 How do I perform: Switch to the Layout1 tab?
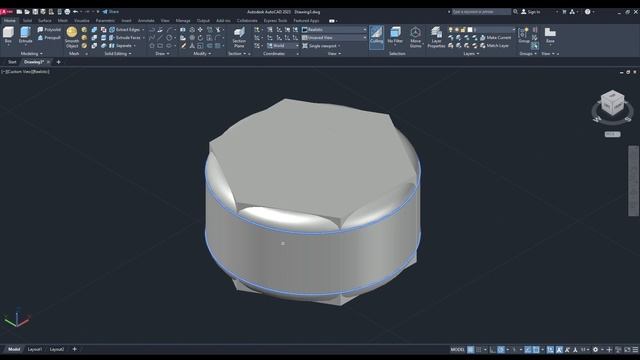[35, 349]
